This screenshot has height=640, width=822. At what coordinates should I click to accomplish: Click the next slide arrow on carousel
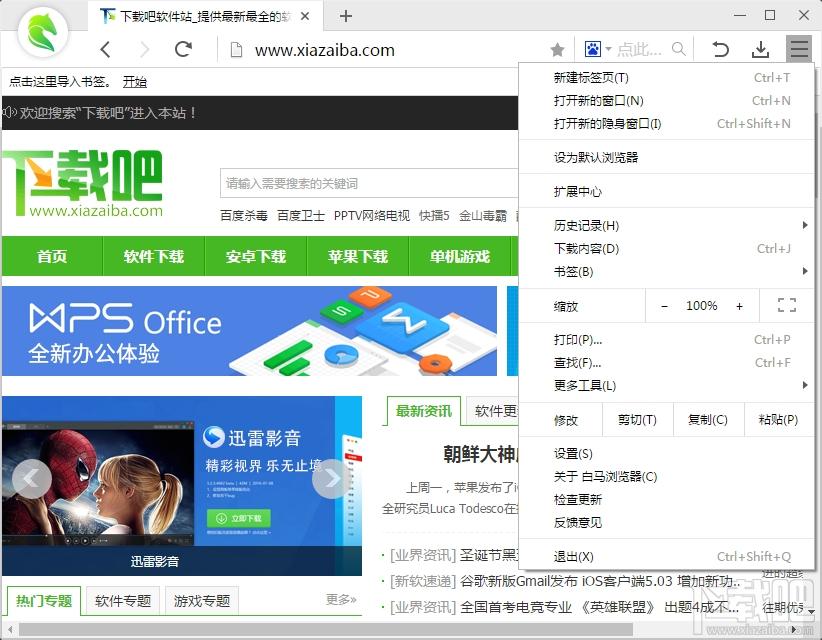(332, 478)
